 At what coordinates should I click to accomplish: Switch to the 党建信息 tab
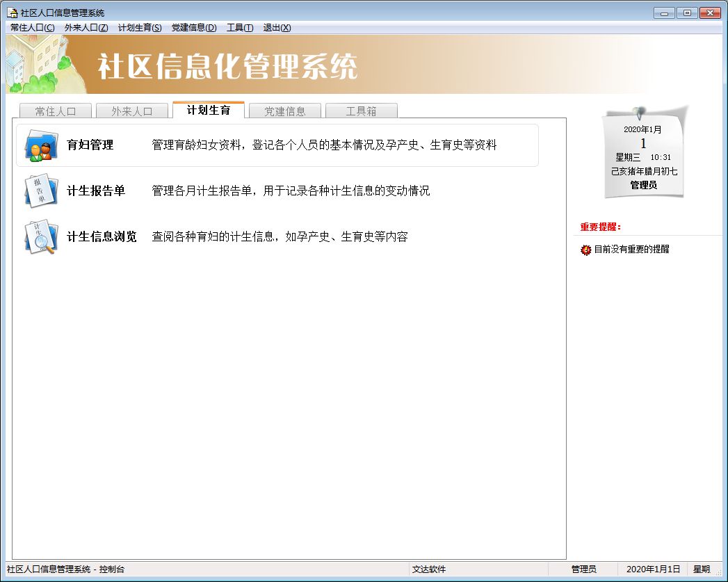tap(284, 111)
